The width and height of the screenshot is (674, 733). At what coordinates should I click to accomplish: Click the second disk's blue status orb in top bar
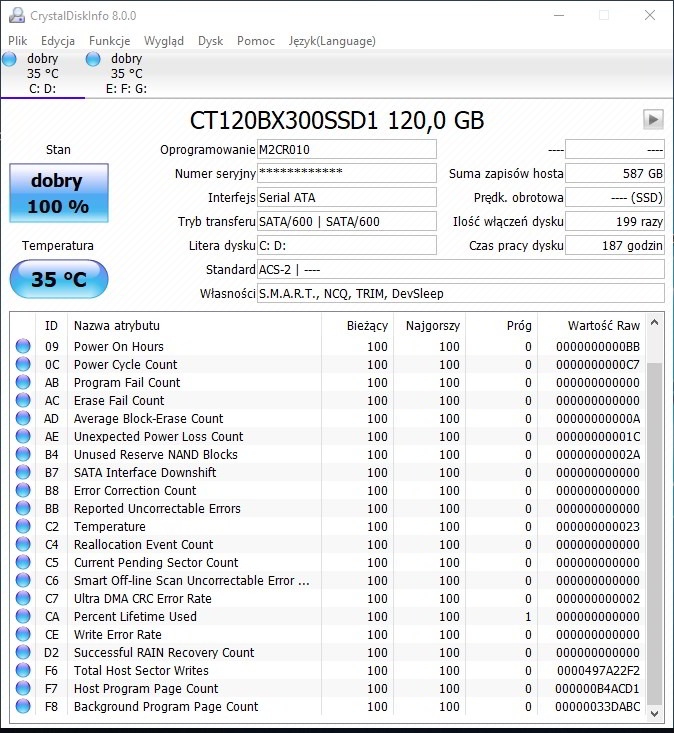[x=93, y=59]
